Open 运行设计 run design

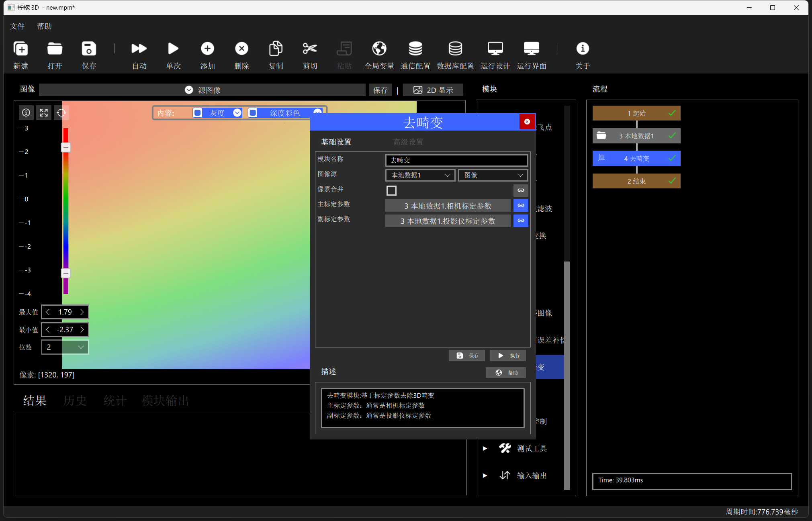(x=495, y=49)
